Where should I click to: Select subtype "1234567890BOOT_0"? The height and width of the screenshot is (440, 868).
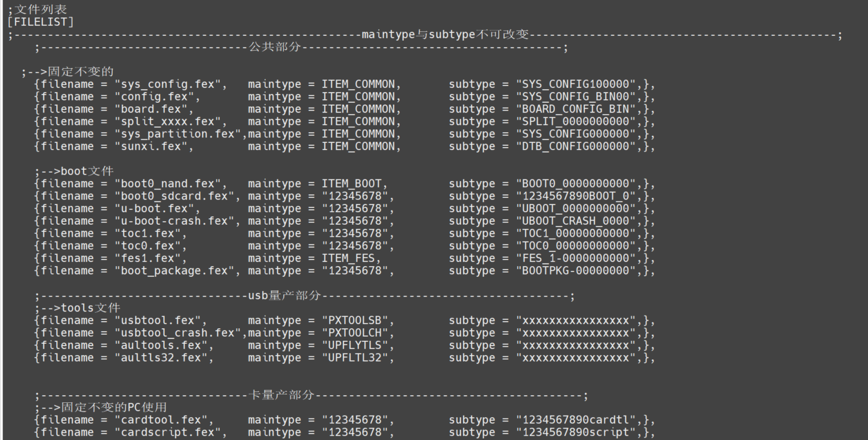576,196
